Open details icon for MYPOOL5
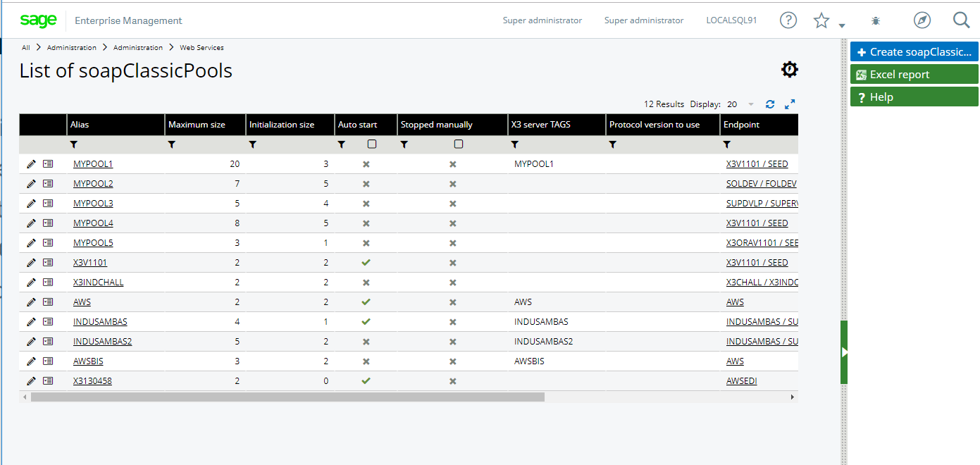Image resolution: width=980 pixels, height=465 pixels. (x=48, y=242)
